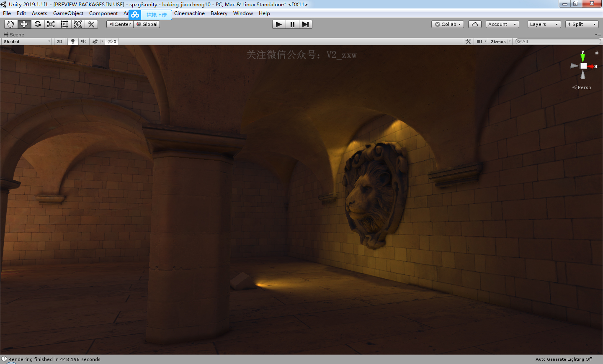Open the cloud Services button
The image size is (603, 364).
(x=474, y=24)
